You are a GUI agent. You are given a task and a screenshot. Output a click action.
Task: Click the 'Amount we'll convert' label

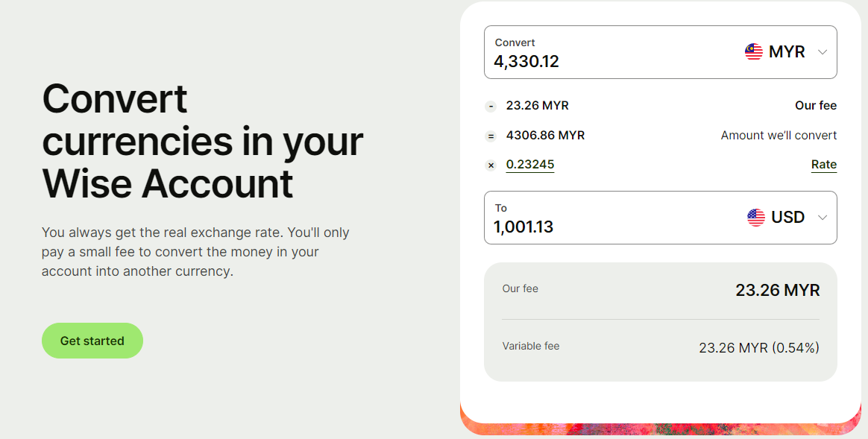[x=779, y=136]
